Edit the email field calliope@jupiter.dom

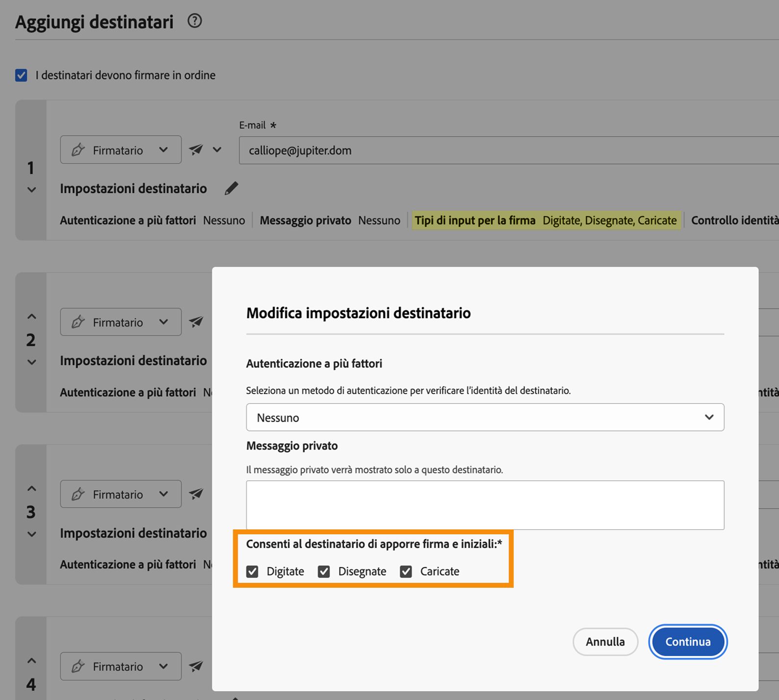click(x=509, y=150)
